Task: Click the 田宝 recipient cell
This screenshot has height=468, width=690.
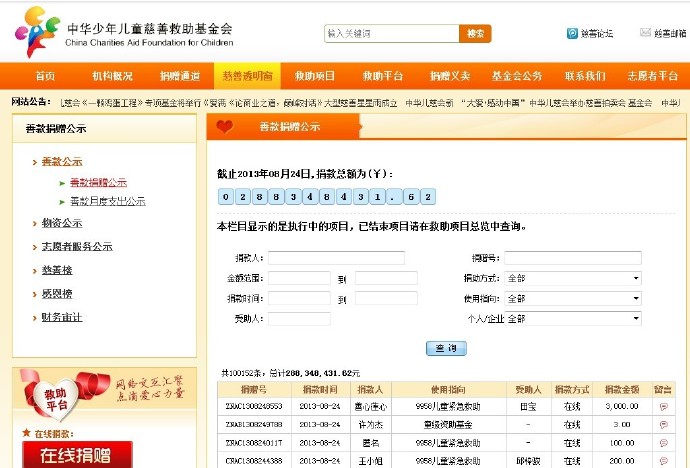Action: pos(528,407)
